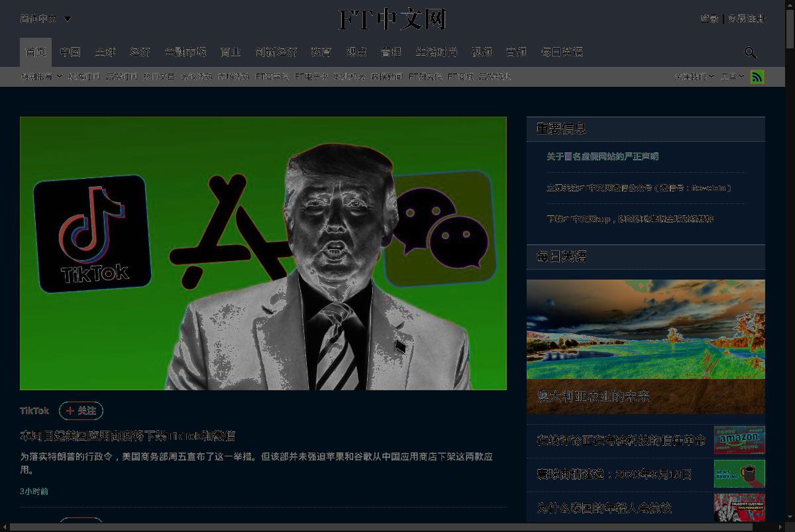Click the 职业机会 subnav link
Screen dimensions: 795x532
(x=350, y=77)
